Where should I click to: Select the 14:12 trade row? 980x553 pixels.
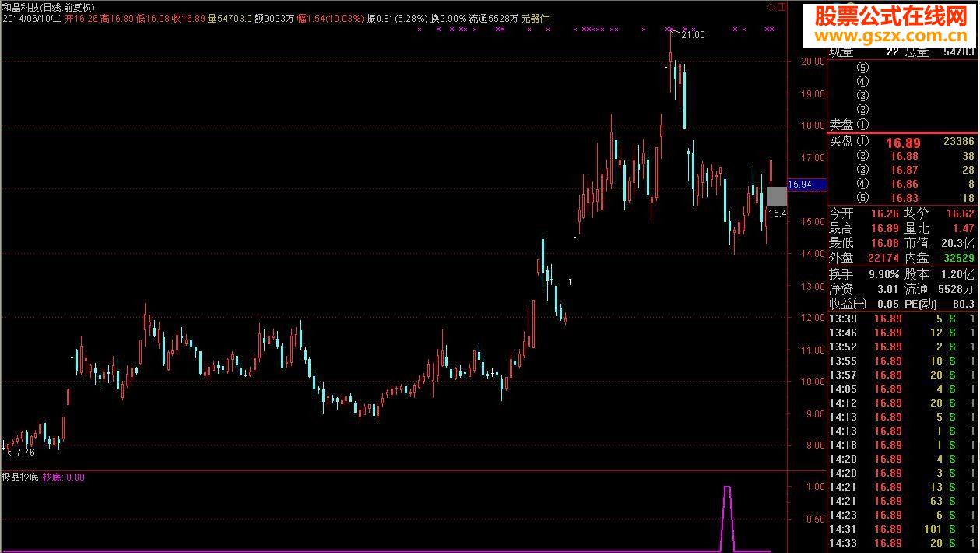pos(901,403)
